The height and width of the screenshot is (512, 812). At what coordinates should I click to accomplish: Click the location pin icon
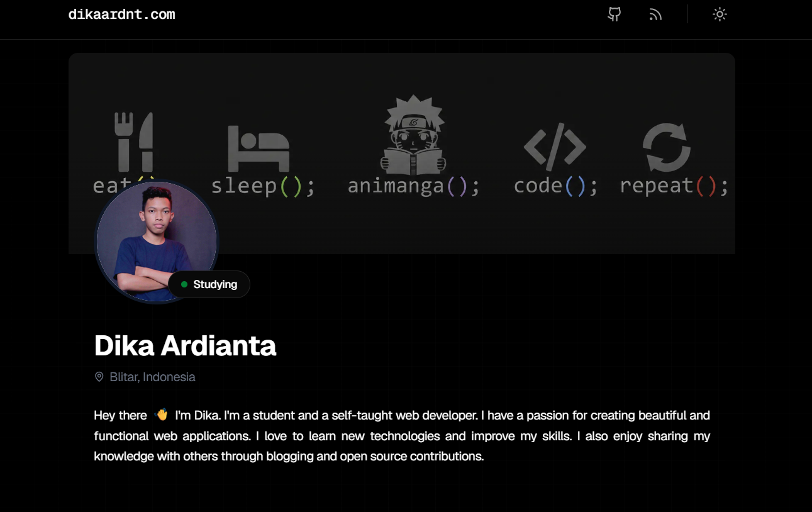(x=99, y=377)
